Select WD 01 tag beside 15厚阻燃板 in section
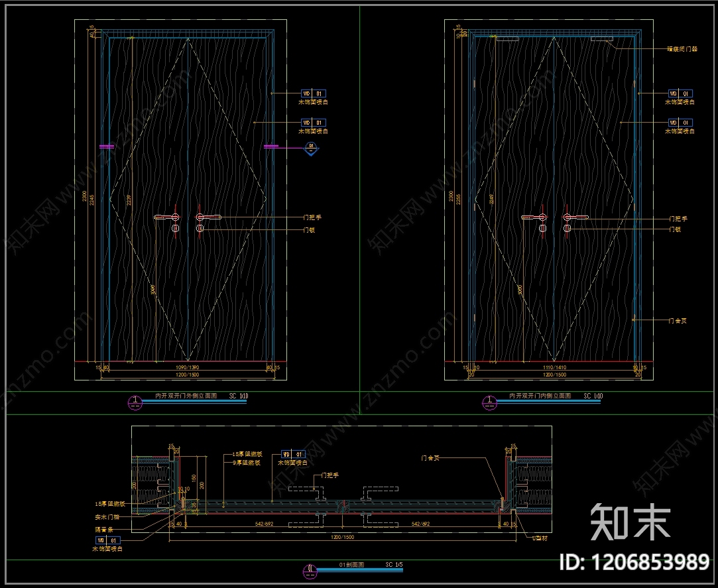 (293, 454)
